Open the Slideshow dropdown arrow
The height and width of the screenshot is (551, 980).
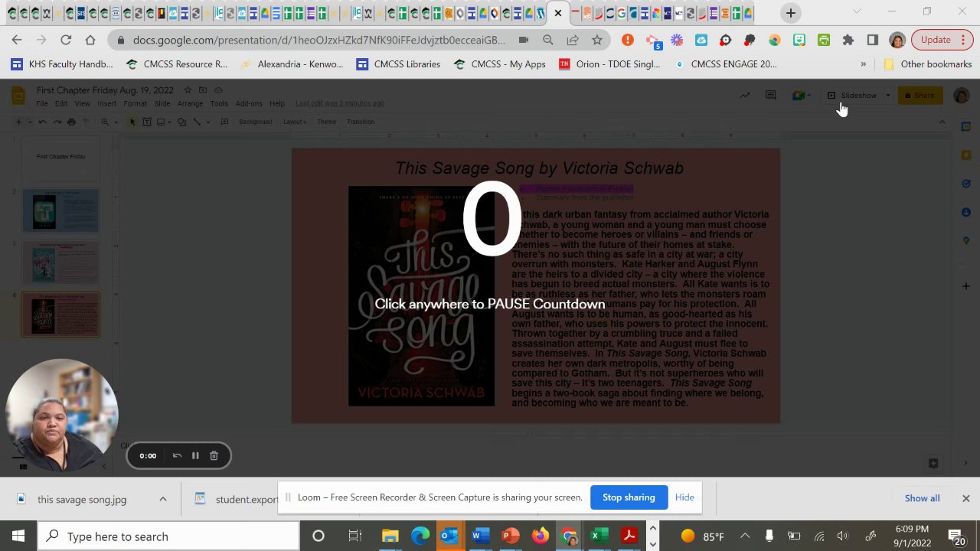(887, 96)
